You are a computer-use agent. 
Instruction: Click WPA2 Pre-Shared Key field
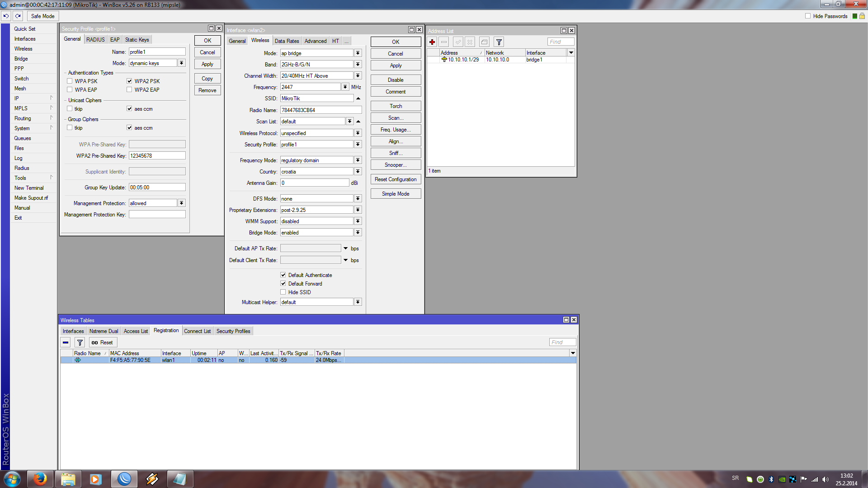pyautogui.click(x=157, y=156)
